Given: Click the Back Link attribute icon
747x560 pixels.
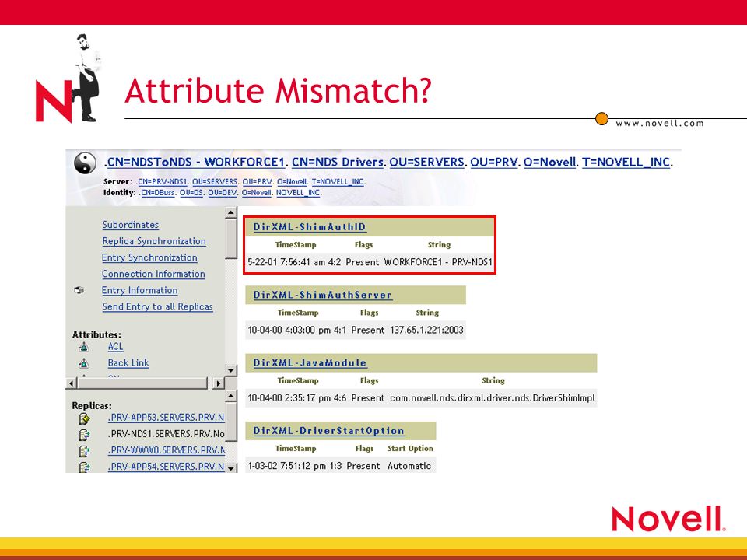Looking at the screenshot, I should coord(84,363).
